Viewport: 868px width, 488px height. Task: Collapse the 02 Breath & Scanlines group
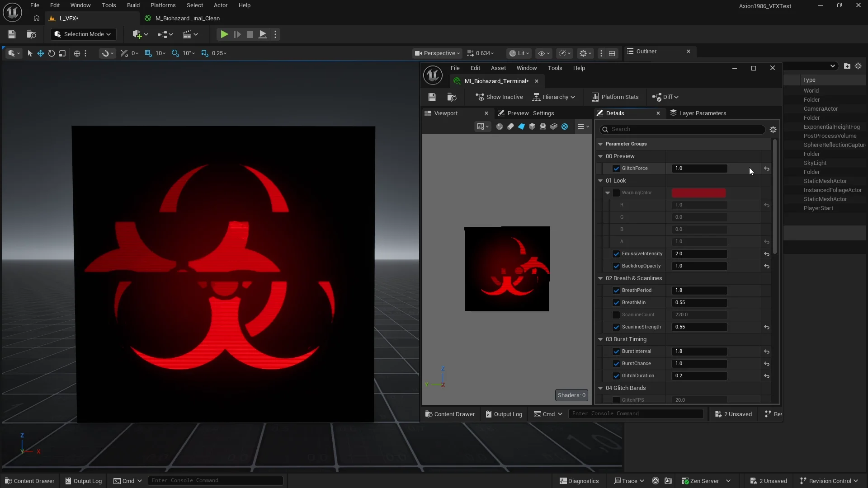(600, 278)
